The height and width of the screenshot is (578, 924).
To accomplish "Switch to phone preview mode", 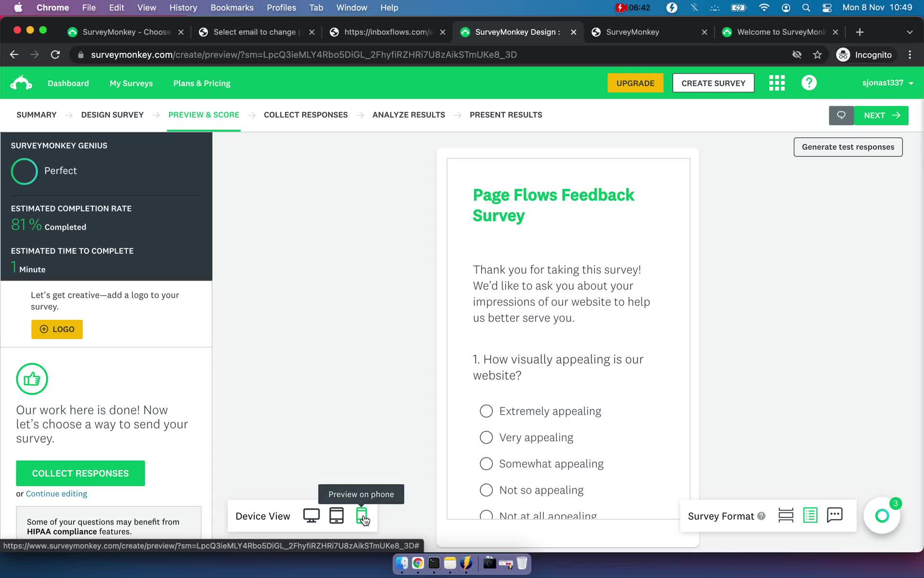I will (x=361, y=516).
